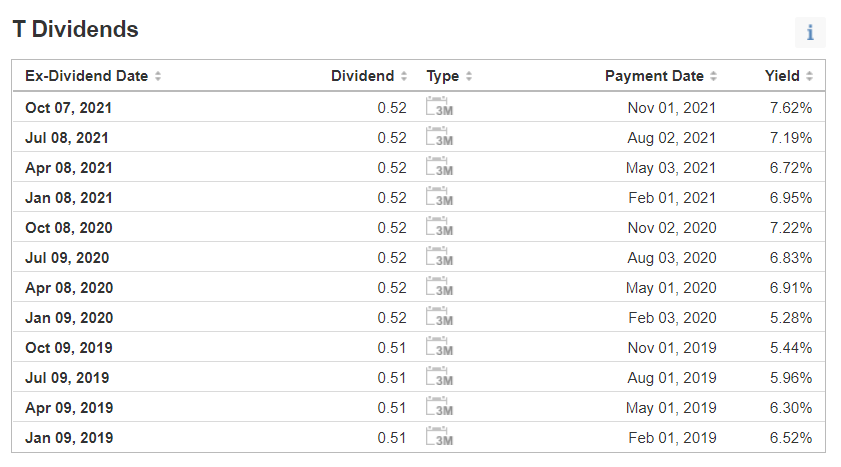Screen dimensions: 841x467
Task: Select ex-dividend date Apr 08, 2020
Action: pyautogui.click(x=69, y=288)
